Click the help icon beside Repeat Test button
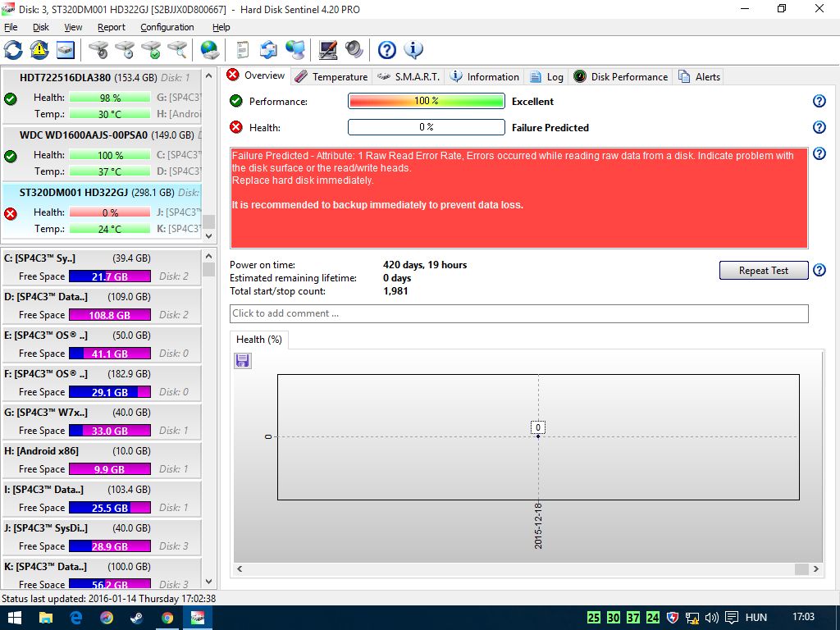 [x=819, y=270]
